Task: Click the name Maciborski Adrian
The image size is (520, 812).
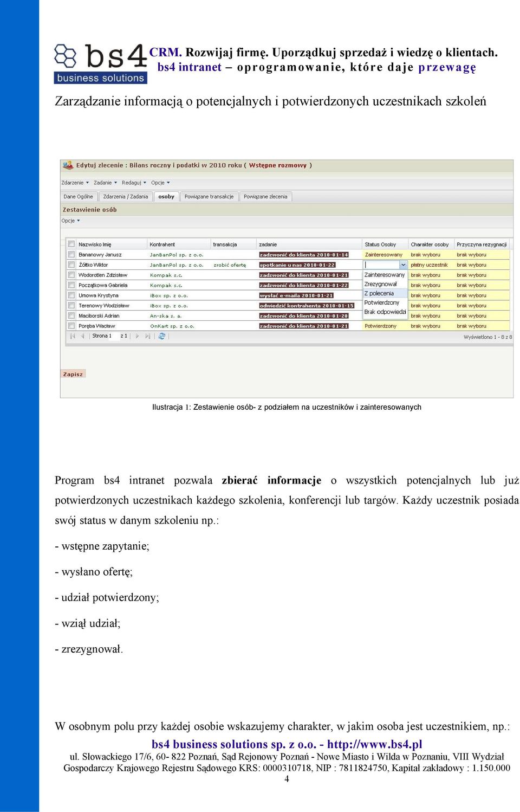Action: pos(99,316)
